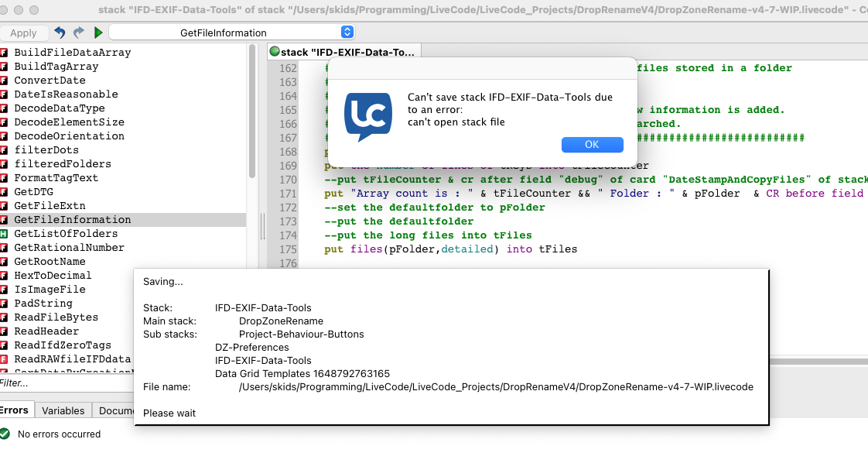Screen dimensions: 868x470
Task: Click the function icon beside BuildFileDataArray
Action: [x=4, y=53]
